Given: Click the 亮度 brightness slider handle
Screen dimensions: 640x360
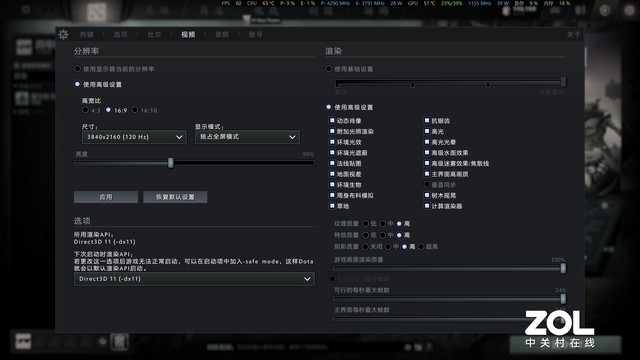Looking at the screenshot, I should [x=171, y=163].
